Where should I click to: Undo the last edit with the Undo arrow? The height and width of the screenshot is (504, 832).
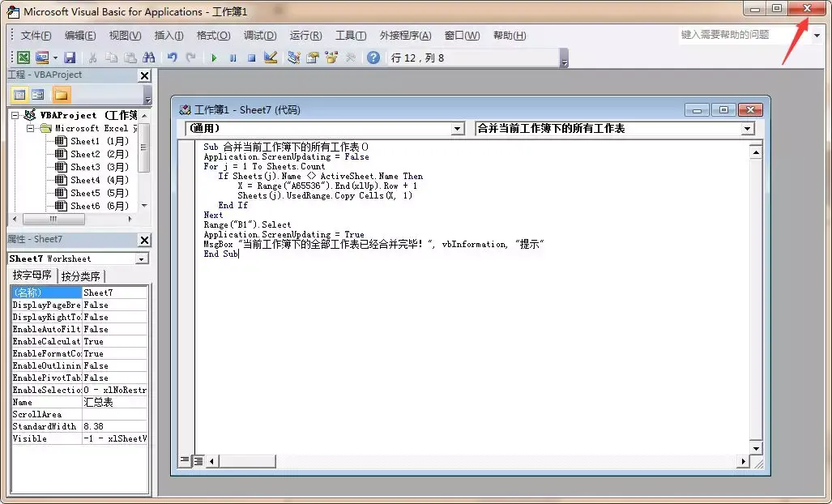[172, 58]
